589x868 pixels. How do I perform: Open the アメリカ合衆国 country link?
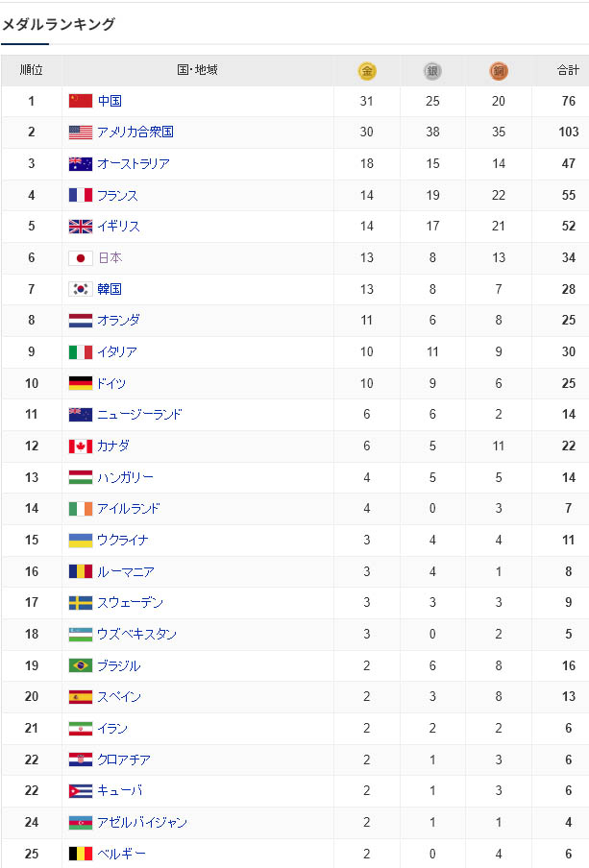[135, 133]
